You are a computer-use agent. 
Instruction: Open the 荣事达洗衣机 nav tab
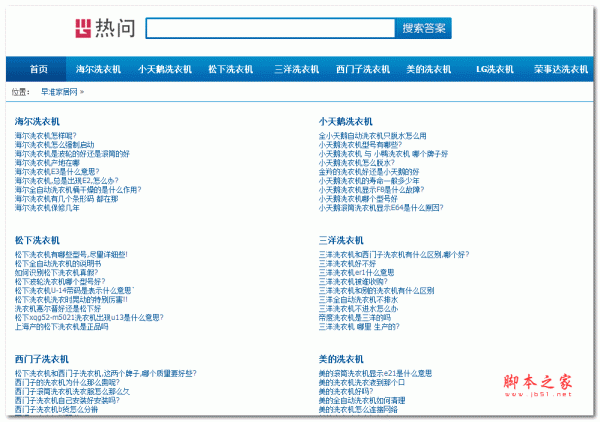click(561, 69)
